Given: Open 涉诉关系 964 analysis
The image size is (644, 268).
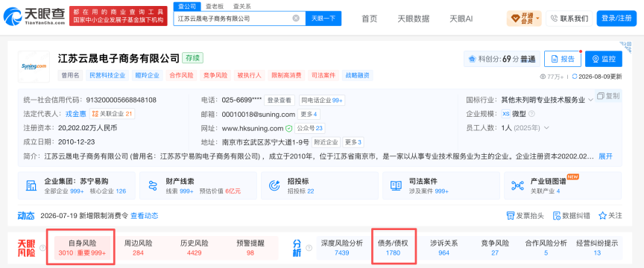Looking at the screenshot, I should (443, 248).
